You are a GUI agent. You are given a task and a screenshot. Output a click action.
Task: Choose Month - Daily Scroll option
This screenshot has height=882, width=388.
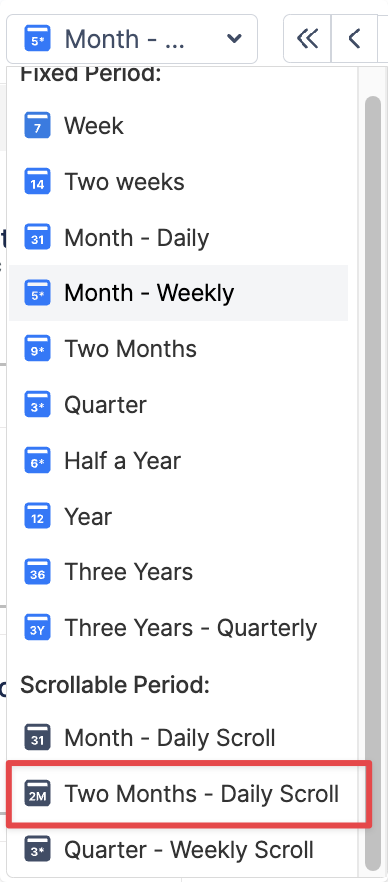tap(178, 737)
